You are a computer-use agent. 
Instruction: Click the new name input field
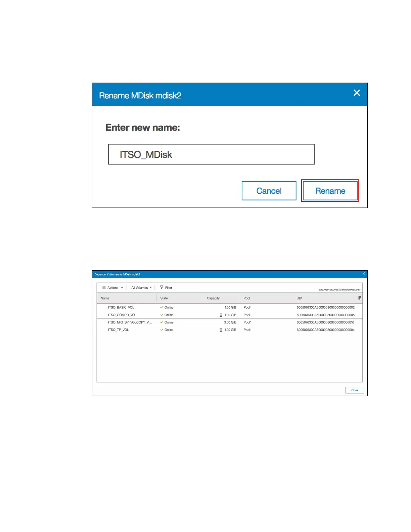click(x=211, y=154)
